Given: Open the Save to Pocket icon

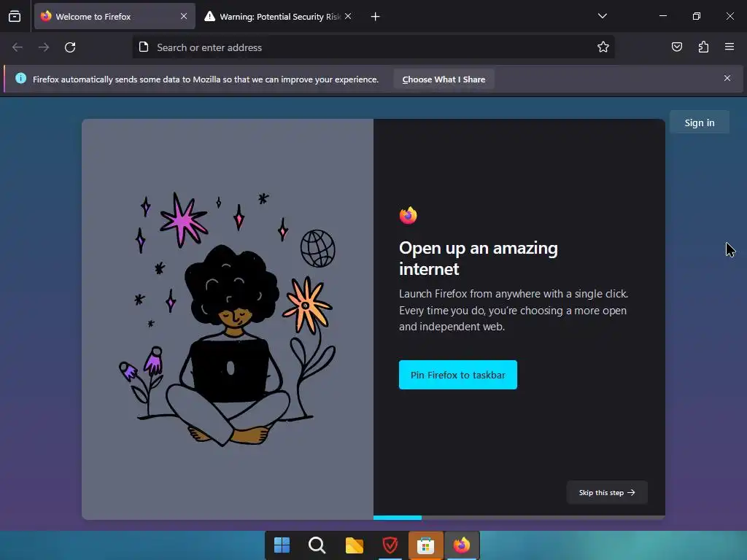Looking at the screenshot, I should (677, 47).
